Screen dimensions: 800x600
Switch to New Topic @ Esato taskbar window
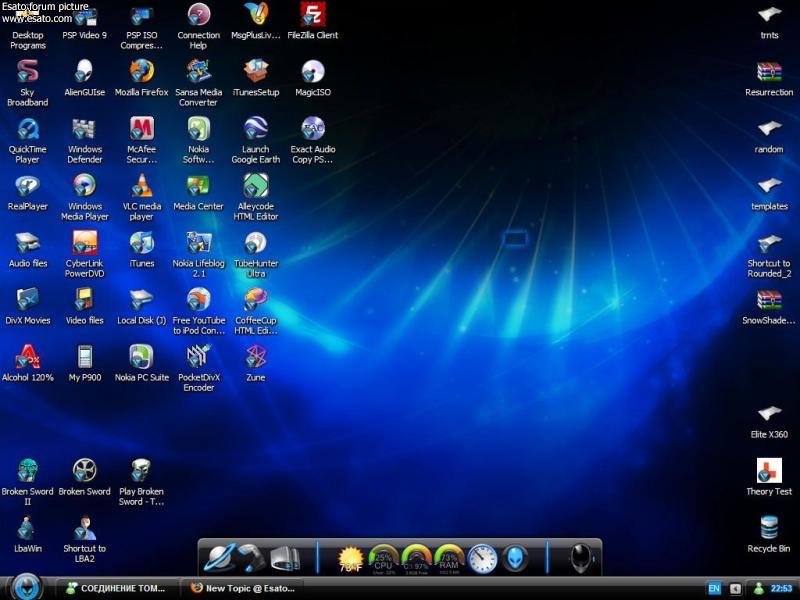pyautogui.click(x=243, y=588)
